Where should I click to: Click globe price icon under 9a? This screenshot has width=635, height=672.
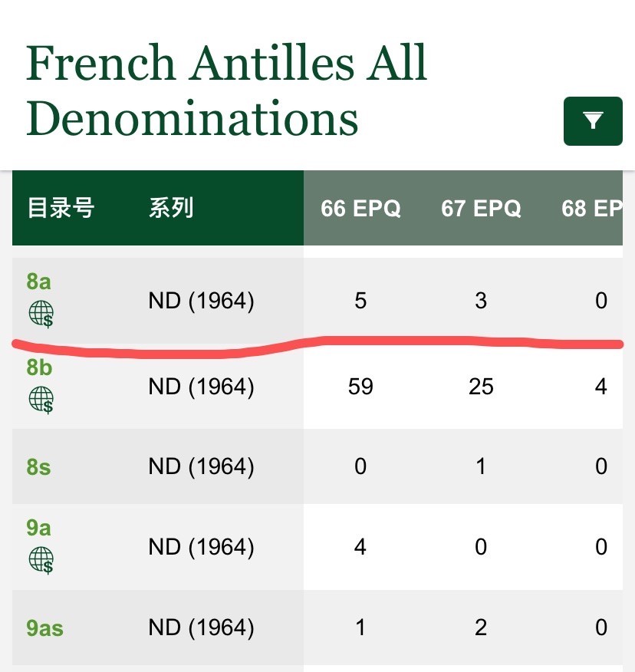[41, 560]
